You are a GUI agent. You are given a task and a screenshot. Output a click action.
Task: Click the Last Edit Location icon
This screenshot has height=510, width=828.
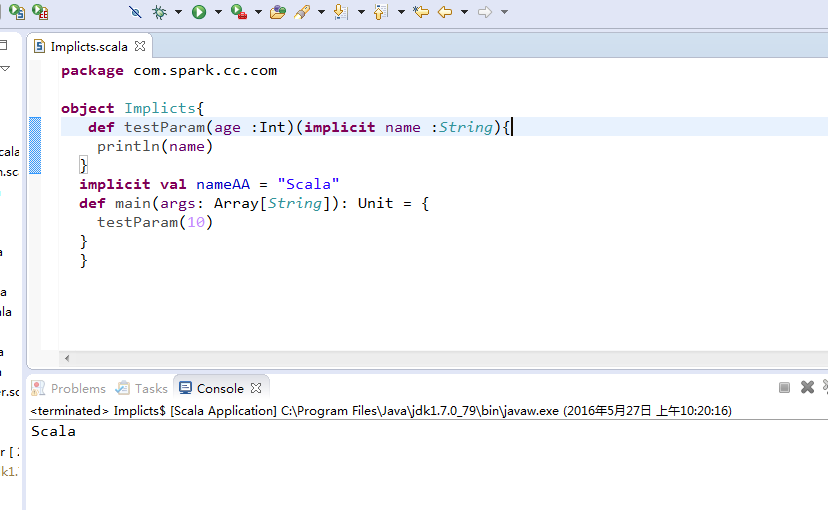(421, 12)
